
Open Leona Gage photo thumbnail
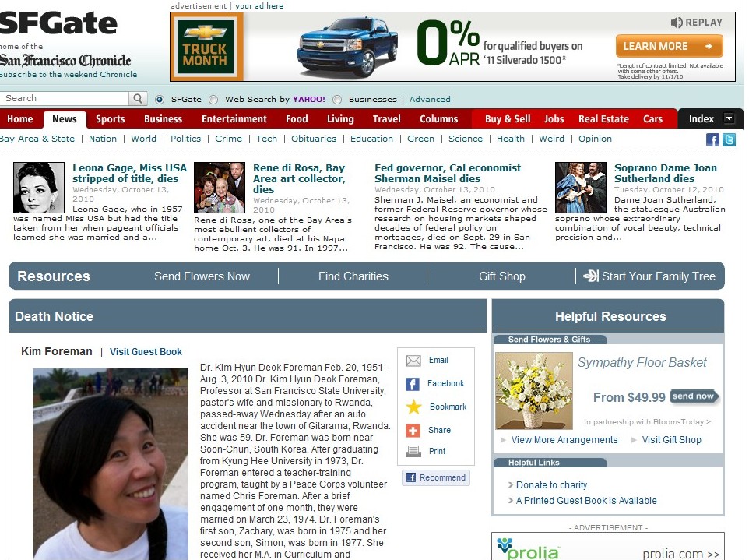point(39,188)
